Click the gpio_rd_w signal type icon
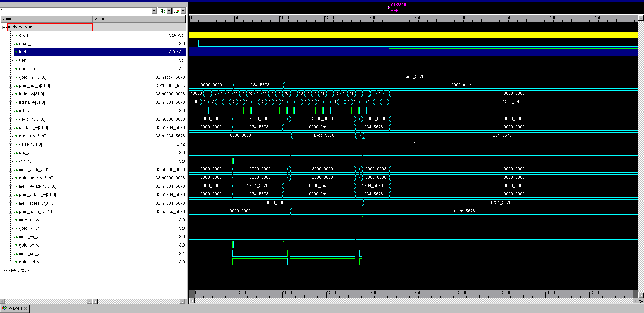644x313 pixels. 16,228
